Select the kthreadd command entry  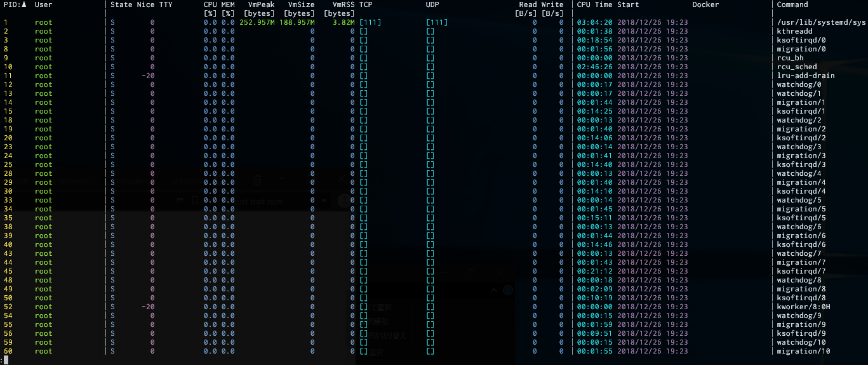794,32
